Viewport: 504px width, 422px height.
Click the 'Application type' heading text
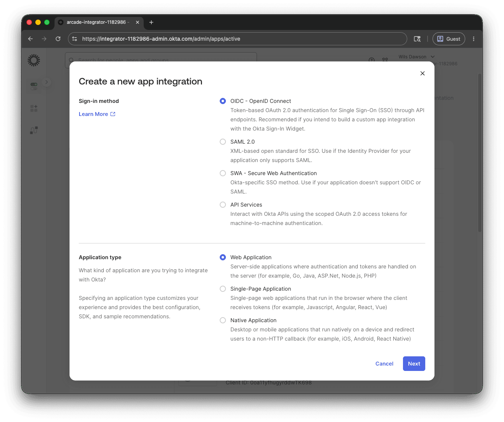[x=100, y=257]
